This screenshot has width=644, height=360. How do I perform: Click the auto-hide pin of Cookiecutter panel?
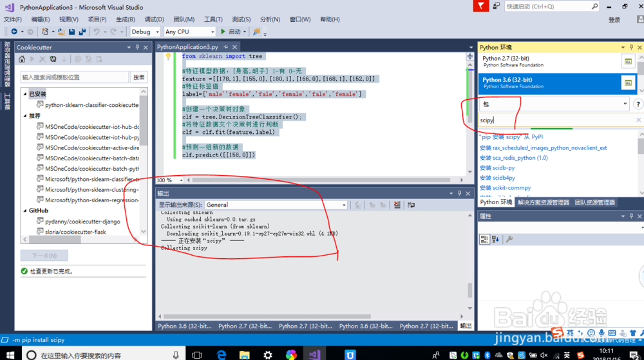[x=137, y=47]
